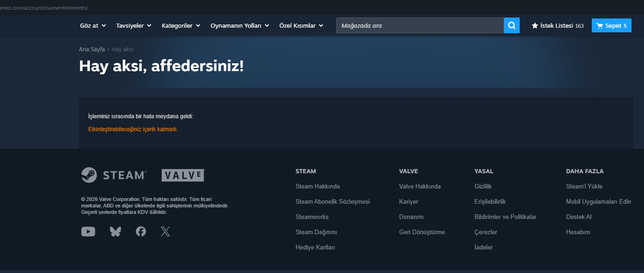Open Hesabım account link
This screenshot has width=644, height=273.
[x=578, y=232]
